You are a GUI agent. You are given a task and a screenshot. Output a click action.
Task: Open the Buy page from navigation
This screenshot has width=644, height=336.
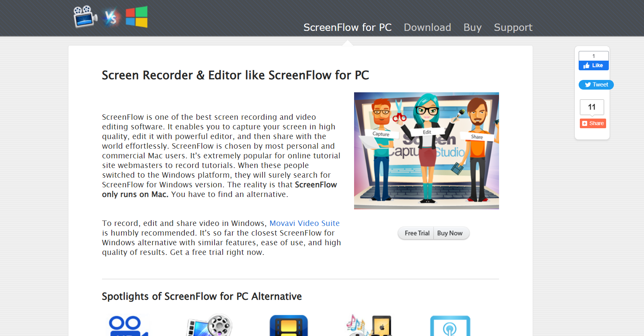472,27
